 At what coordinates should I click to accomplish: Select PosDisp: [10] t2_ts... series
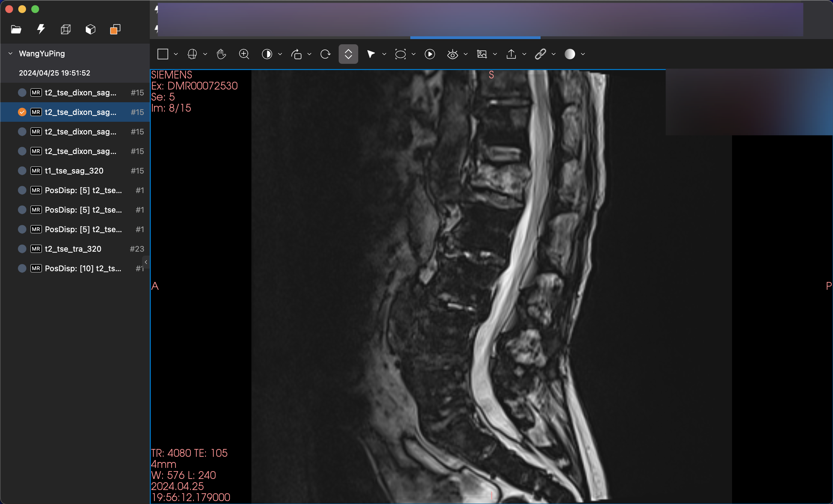tap(83, 268)
